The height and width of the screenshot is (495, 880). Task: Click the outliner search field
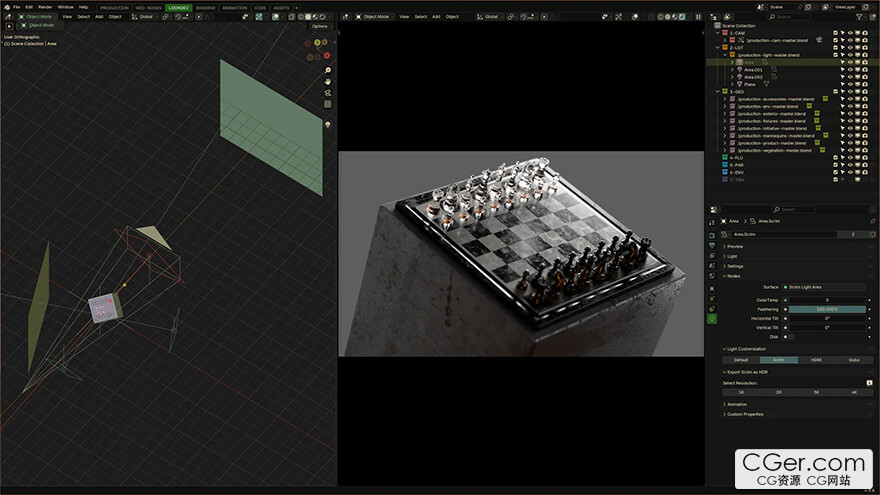click(x=789, y=17)
